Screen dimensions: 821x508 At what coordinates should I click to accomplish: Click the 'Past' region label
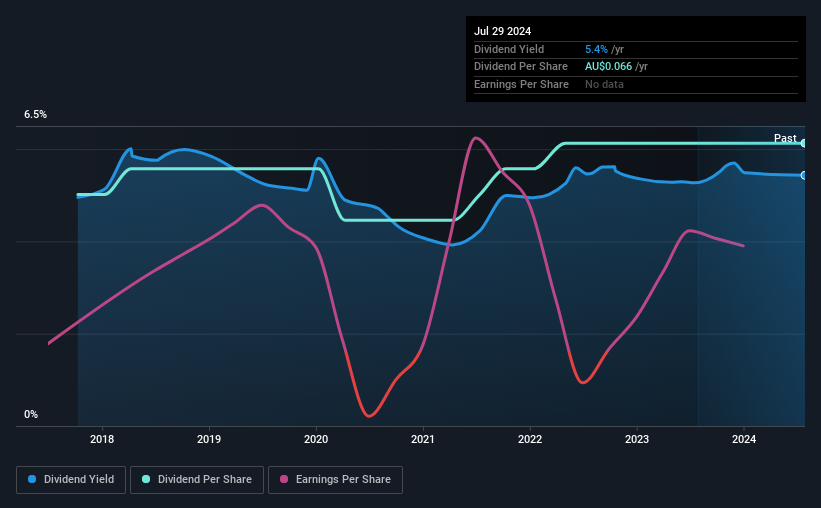click(785, 138)
